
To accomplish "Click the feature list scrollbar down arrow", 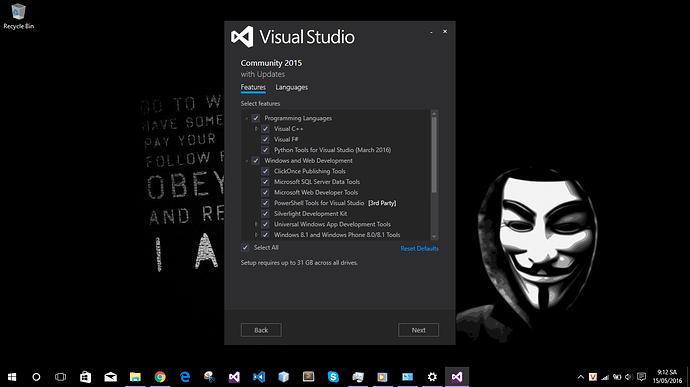I will pyautogui.click(x=434, y=237).
